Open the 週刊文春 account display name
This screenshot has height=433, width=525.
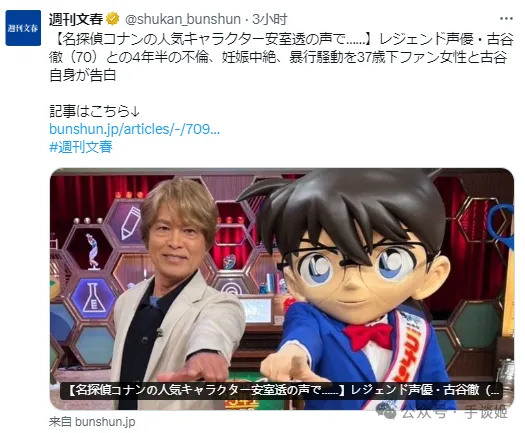tap(76, 19)
